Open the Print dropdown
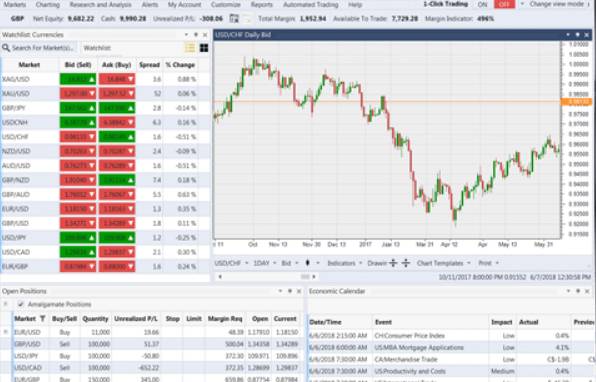Image resolution: width=596 pixels, height=382 pixels. click(488, 263)
